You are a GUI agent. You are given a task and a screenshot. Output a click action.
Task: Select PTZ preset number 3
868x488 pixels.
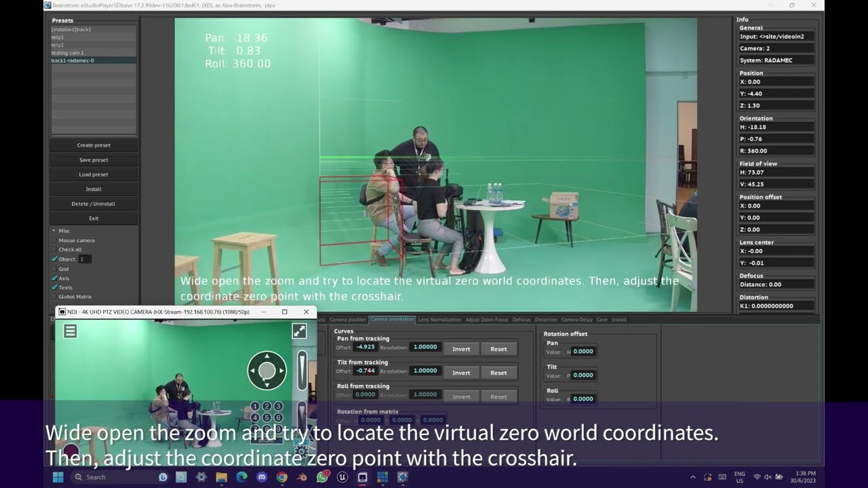278,407
